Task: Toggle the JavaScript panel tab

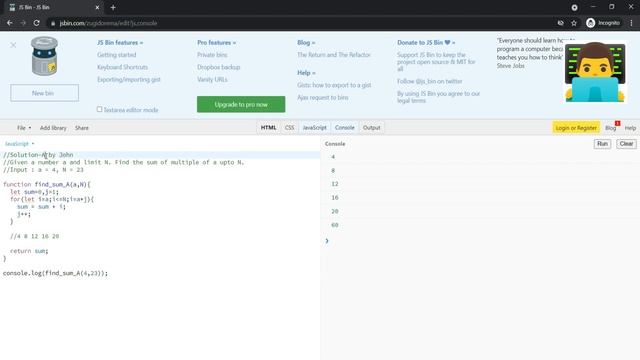Action: [314, 128]
